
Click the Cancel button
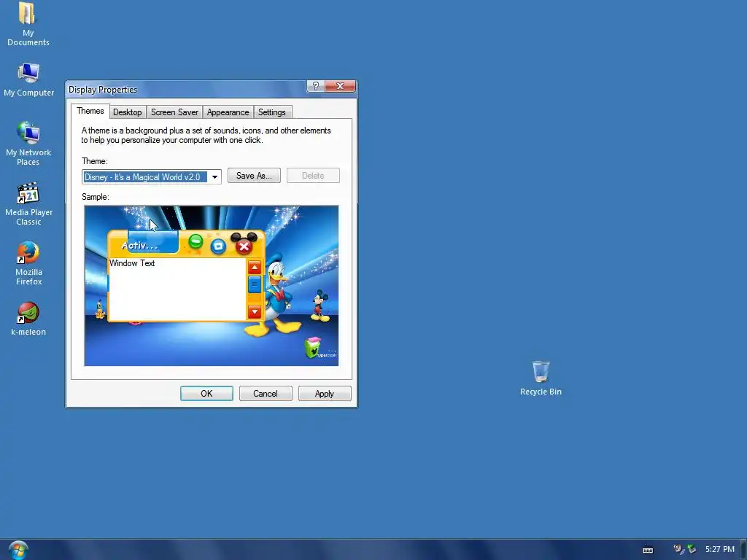(266, 394)
